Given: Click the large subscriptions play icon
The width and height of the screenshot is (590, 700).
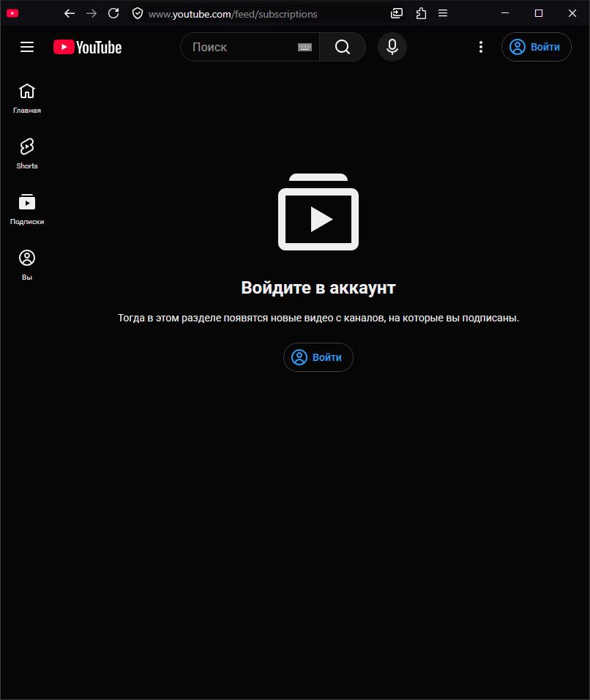Looking at the screenshot, I should (x=318, y=212).
